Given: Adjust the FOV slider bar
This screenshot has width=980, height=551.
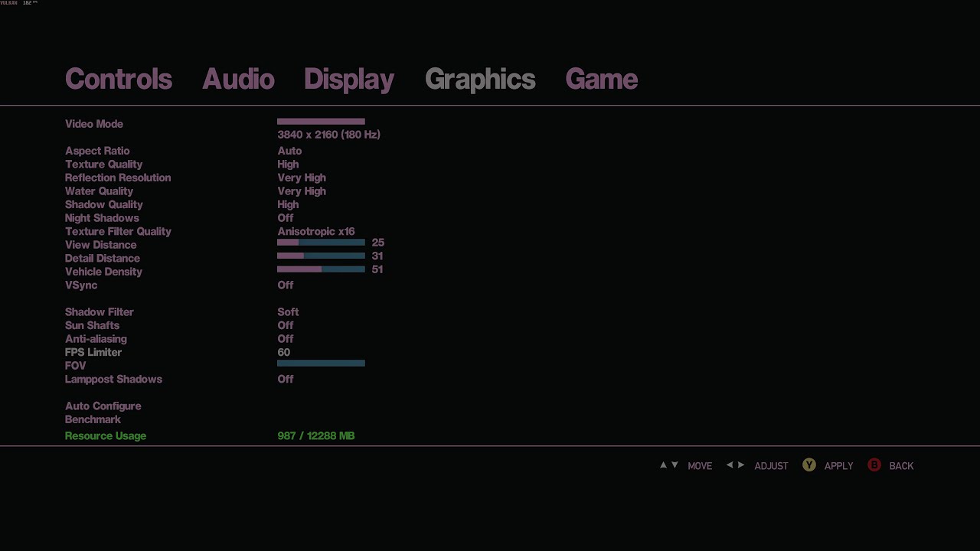Looking at the screenshot, I should tap(321, 363).
